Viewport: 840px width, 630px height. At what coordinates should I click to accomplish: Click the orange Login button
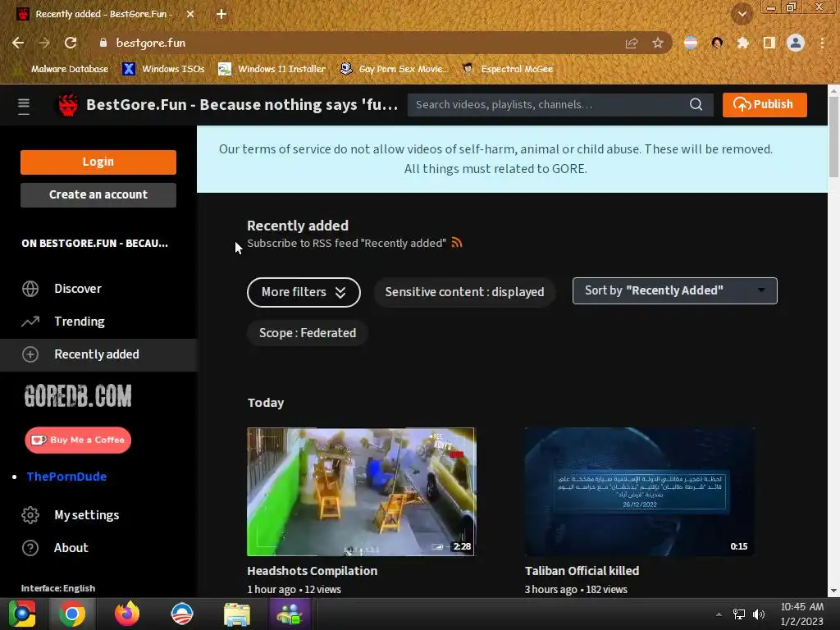(98, 162)
